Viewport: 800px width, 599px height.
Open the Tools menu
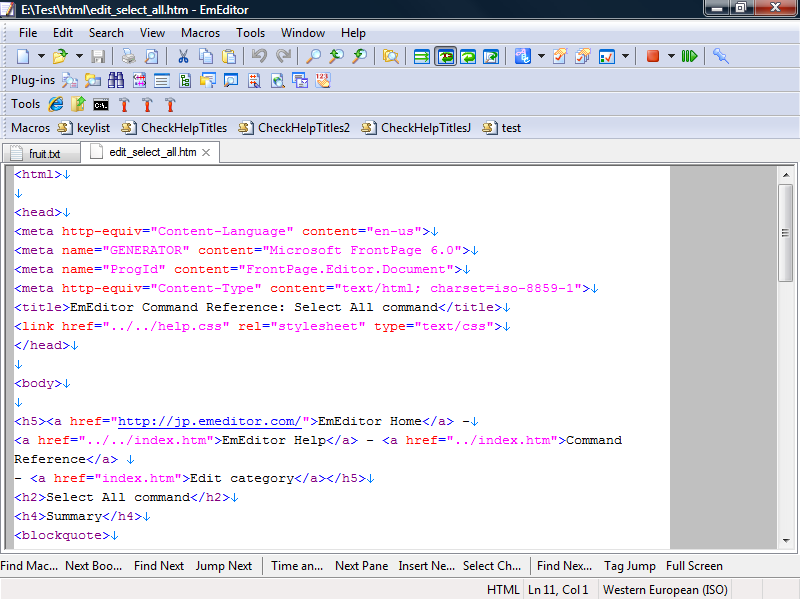251,33
